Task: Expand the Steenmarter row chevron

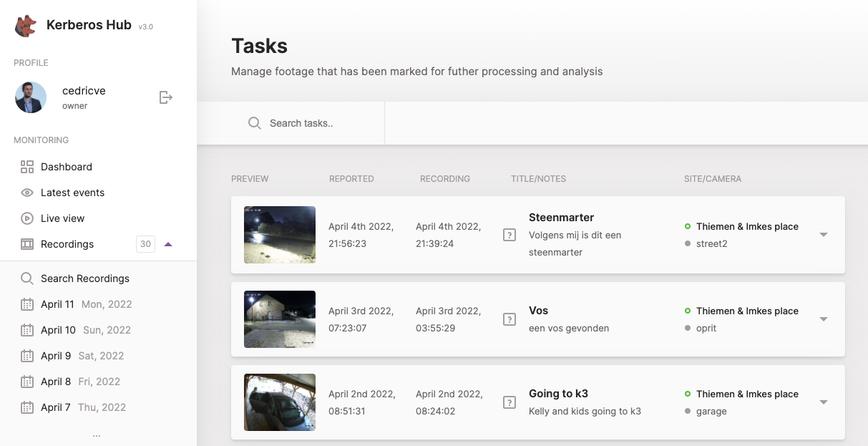Action: coord(824,234)
